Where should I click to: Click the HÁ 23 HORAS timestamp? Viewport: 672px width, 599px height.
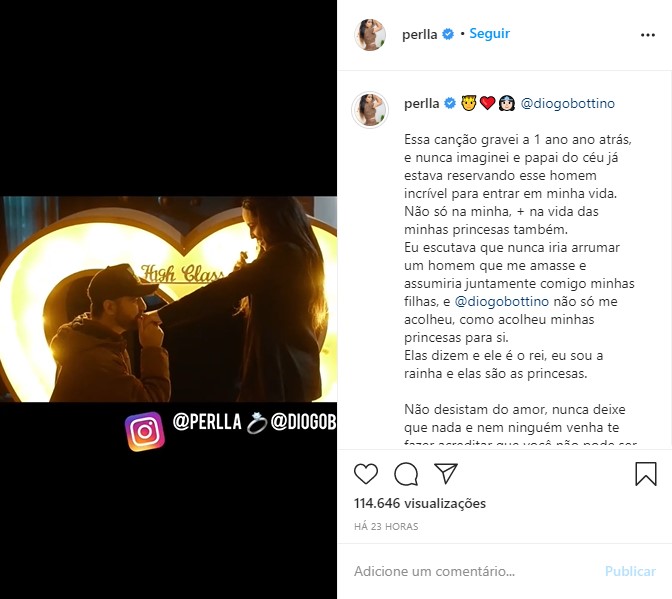[386, 527]
